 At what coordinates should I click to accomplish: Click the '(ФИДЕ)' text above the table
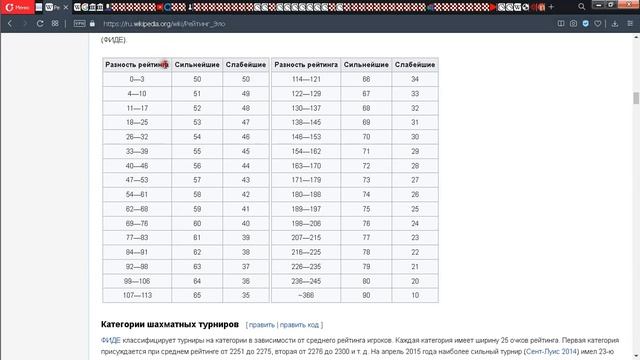[x=113, y=40]
